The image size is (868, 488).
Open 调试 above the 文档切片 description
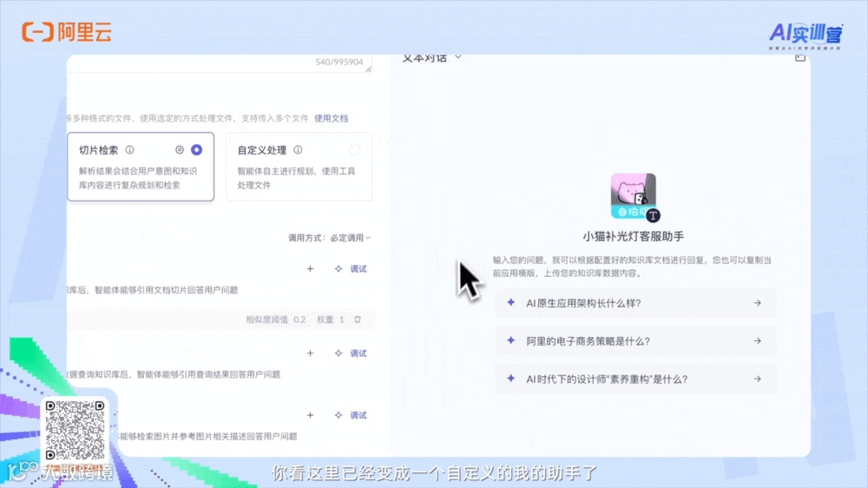(351, 268)
